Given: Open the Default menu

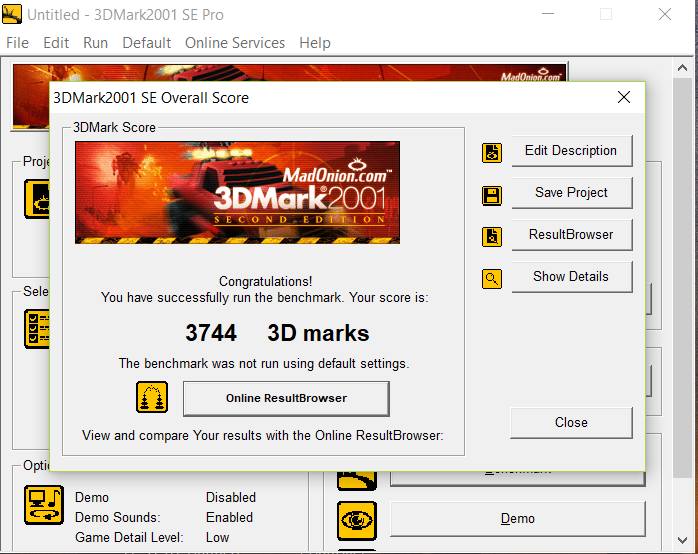Looking at the screenshot, I should click(146, 43).
